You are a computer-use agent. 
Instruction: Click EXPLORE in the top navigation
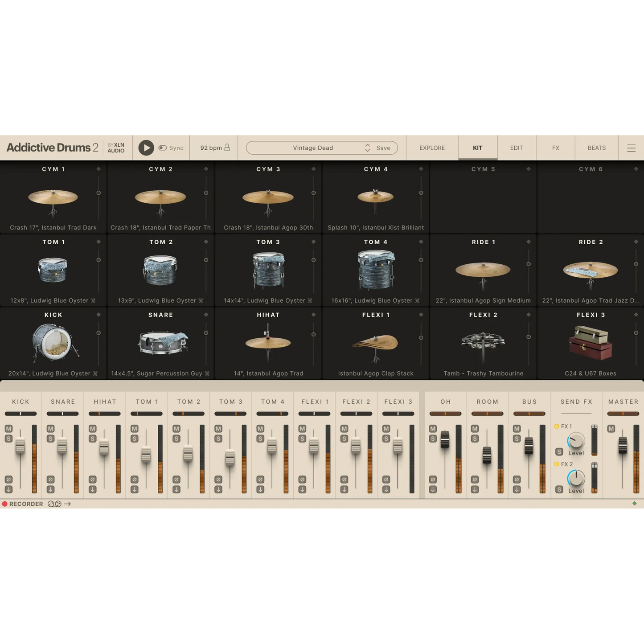431,148
